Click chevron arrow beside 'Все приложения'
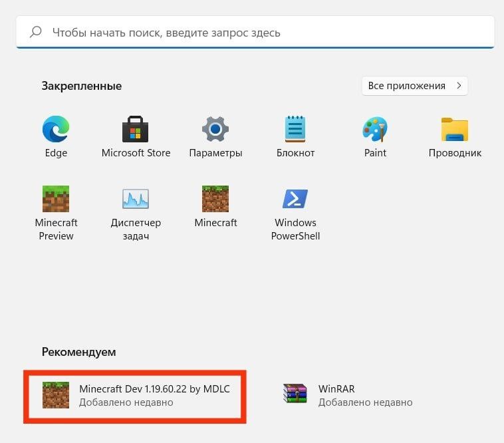Viewport: 504px width, 443px height. (x=458, y=86)
